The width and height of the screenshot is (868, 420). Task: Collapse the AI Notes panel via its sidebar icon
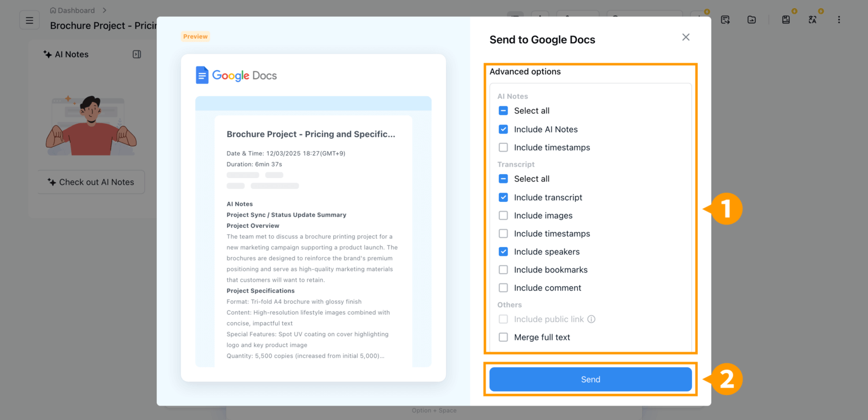[137, 54]
